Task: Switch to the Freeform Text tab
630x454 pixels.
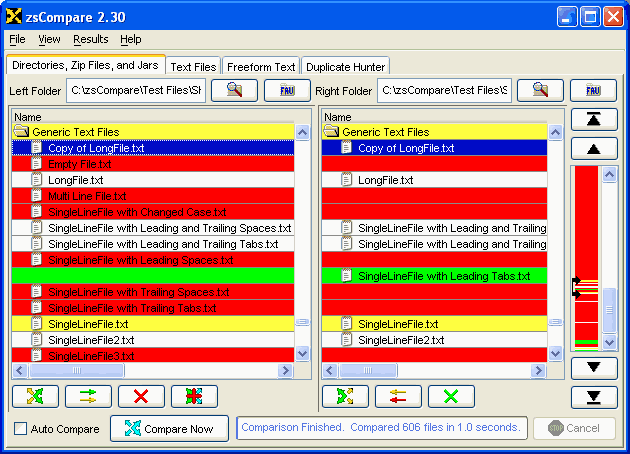Action: [261, 66]
